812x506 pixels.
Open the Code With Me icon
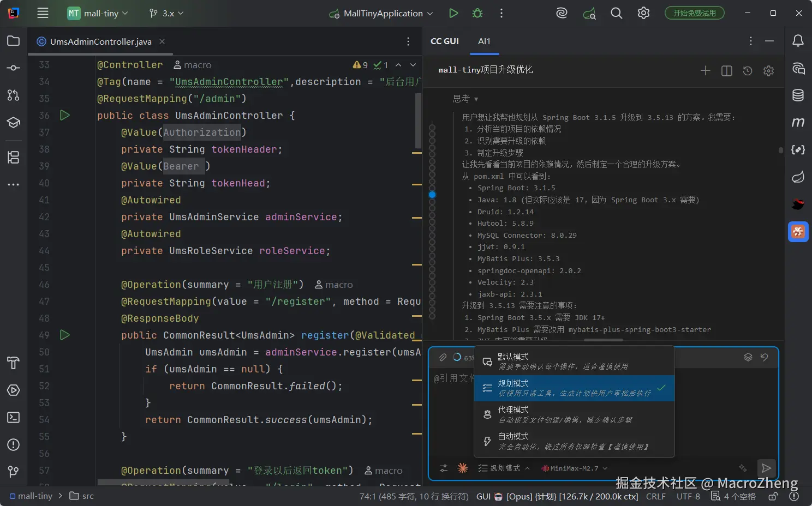[589, 13]
